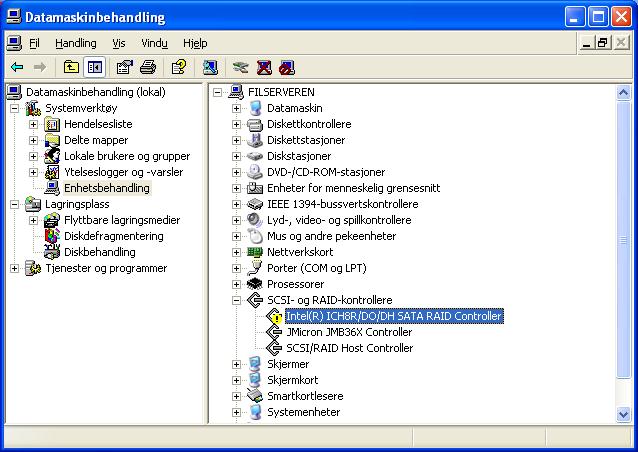This screenshot has height=452, width=638.
Task: Click the Lyd-, video- og spillkontrollere icon
Action: tap(255, 220)
